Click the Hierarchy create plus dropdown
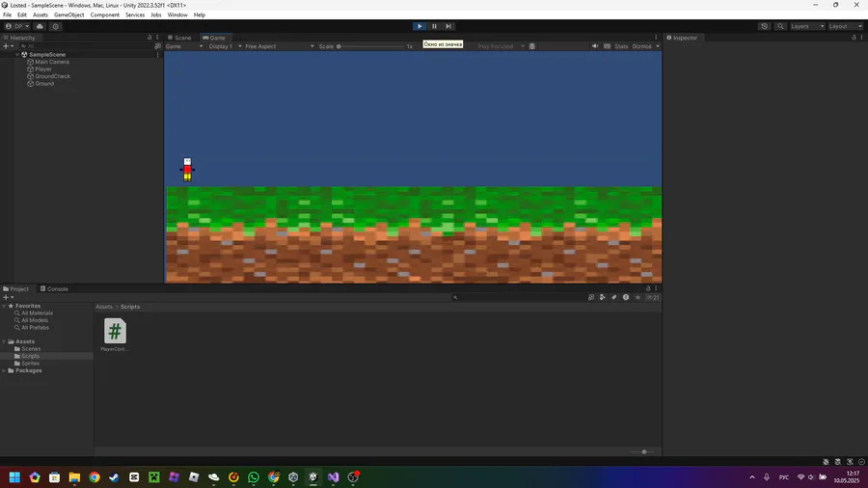Image resolution: width=868 pixels, height=488 pixels. 8,46
